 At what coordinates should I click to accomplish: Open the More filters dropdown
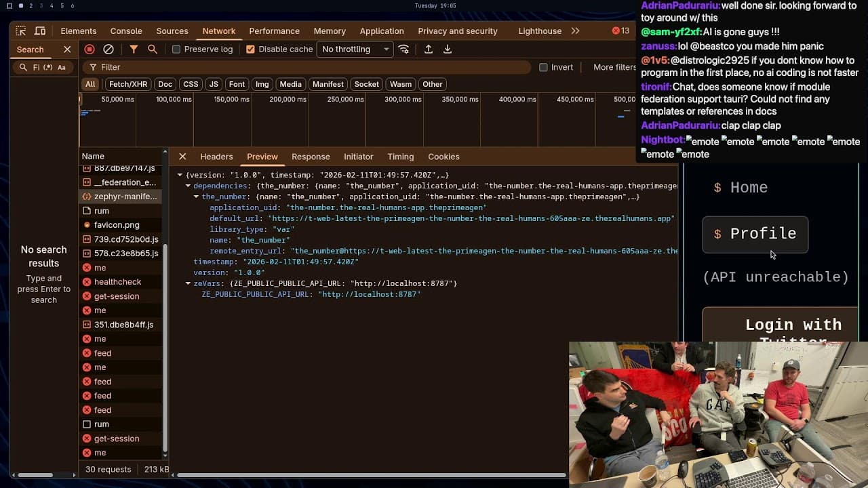pyautogui.click(x=615, y=68)
